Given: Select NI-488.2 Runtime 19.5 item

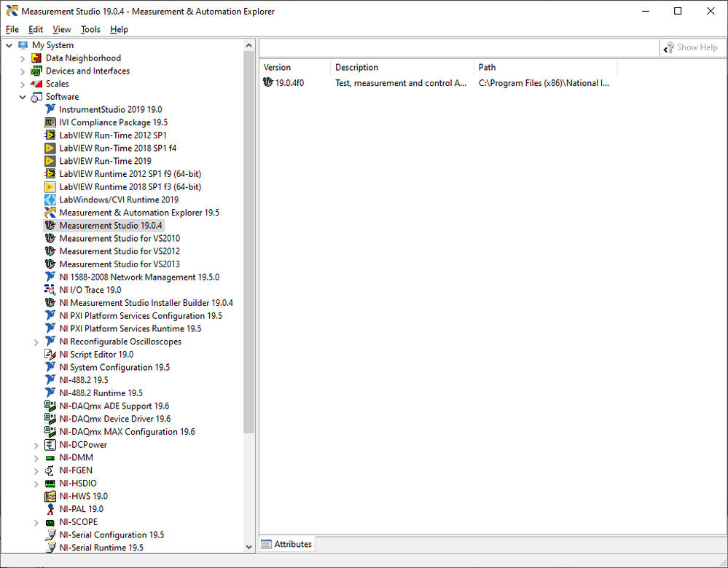Looking at the screenshot, I should (x=101, y=393).
